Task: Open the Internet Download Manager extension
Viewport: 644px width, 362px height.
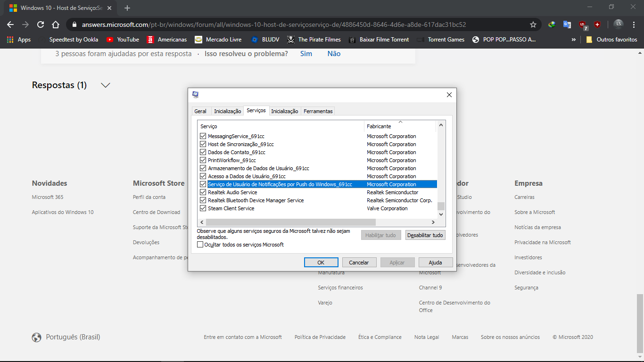Action: click(x=552, y=25)
